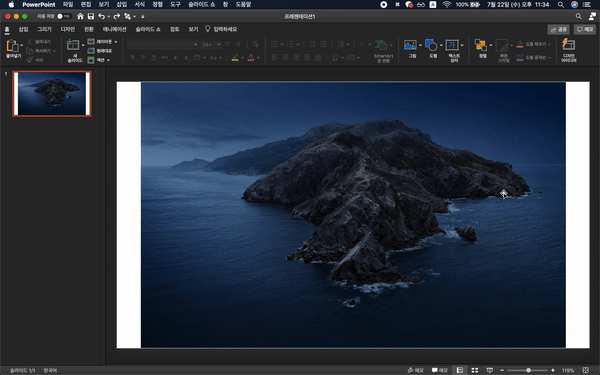Open the 도움말 (Help) menu in menu bar
Viewport: 600px width, 375px height.
click(x=243, y=5)
